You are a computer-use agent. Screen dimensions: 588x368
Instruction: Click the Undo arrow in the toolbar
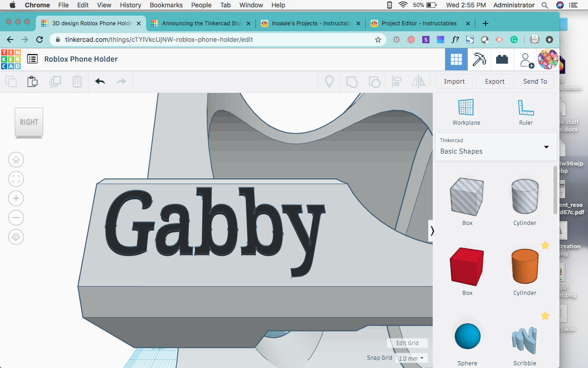click(99, 81)
